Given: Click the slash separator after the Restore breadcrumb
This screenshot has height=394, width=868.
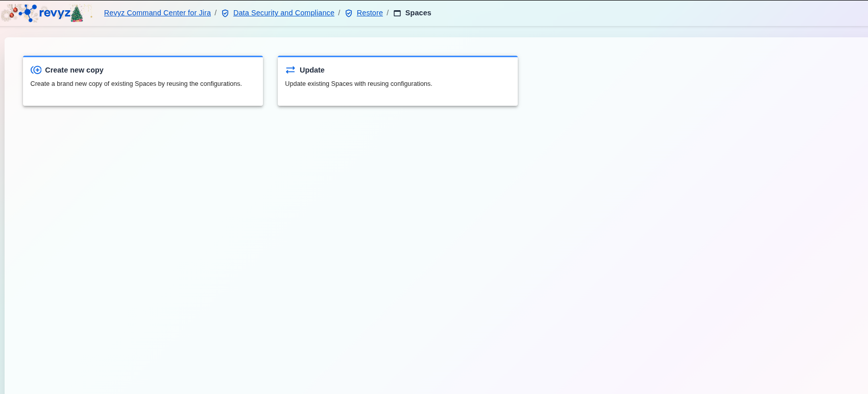Looking at the screenshot, I should (388, 13).
